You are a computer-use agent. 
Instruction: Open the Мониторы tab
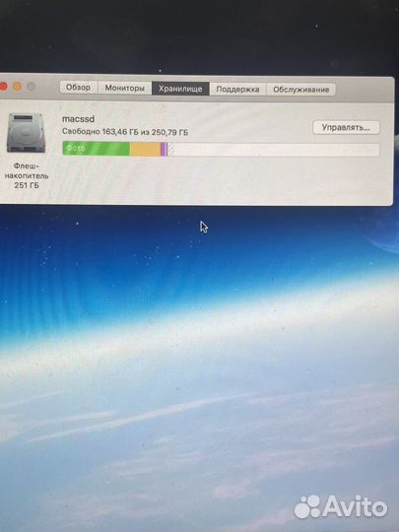pos(125,89)
